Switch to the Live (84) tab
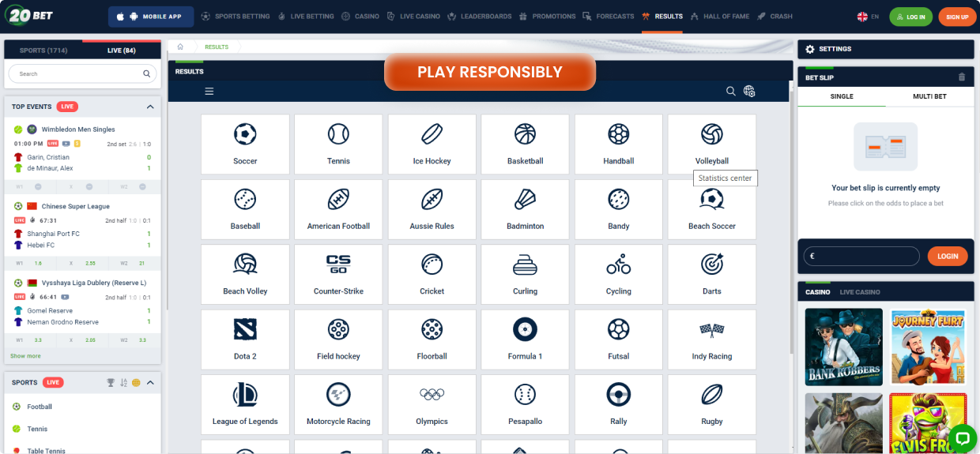The height and width of the screenshot is (454, 980). (122, 51)
